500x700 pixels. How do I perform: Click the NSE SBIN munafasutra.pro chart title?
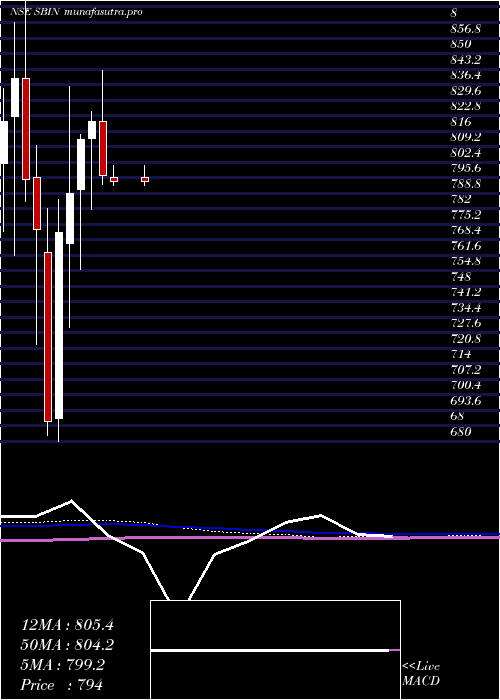(x=76, y=12)
